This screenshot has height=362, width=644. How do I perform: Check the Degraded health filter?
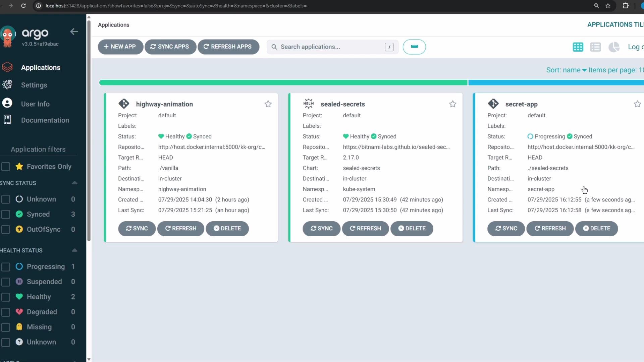(x=6, y=312)
